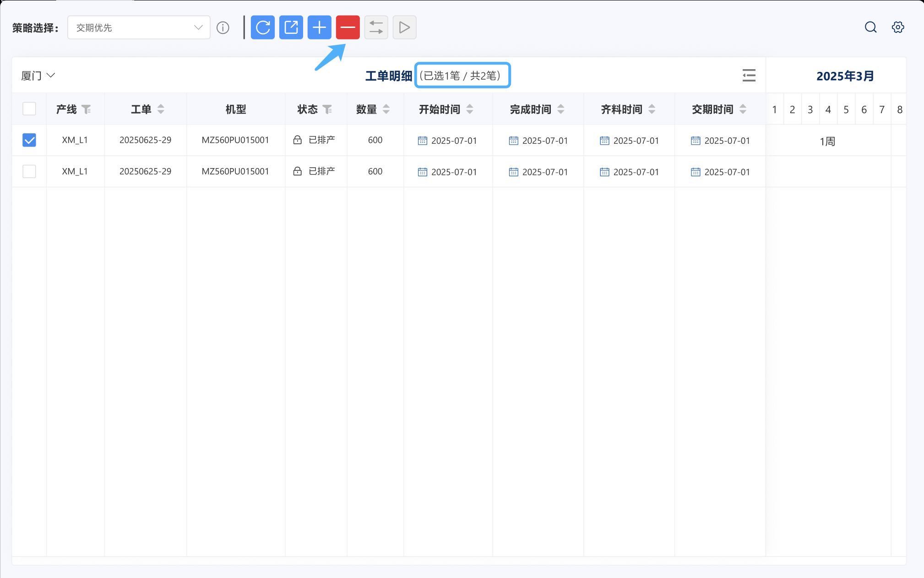Click the blue plus add button

(320, 27)
